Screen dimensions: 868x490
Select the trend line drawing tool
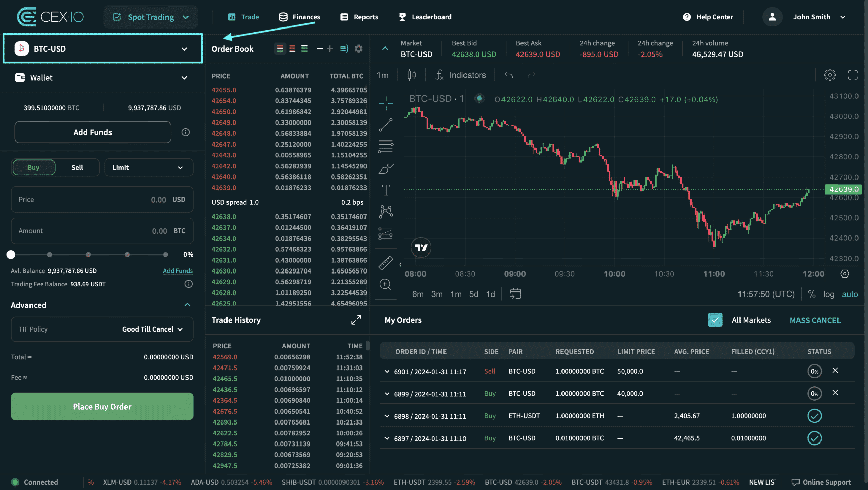pos(386,125)
